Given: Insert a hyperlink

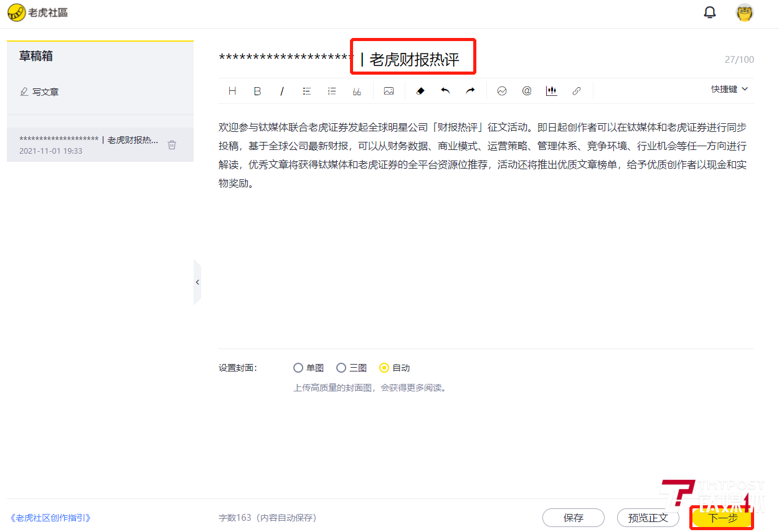Looking at the screenshot, I should [577, 91].
